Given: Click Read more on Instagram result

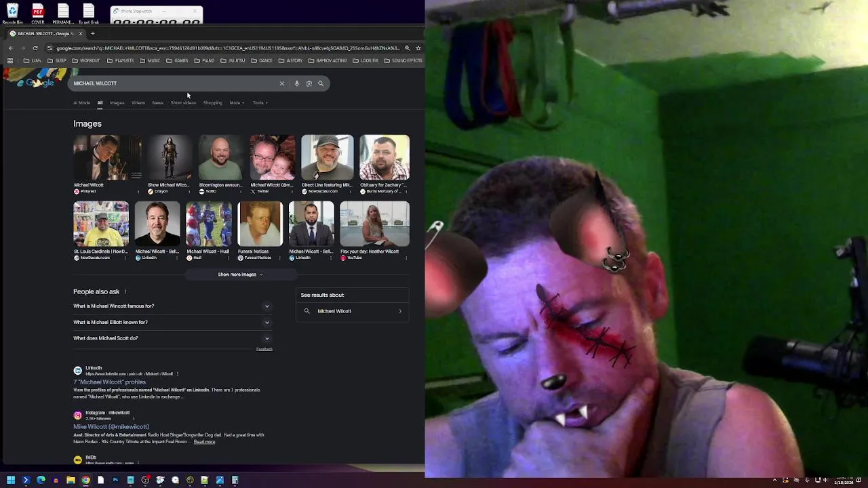Looking at the screenshot, I should (x=204, y=442).
